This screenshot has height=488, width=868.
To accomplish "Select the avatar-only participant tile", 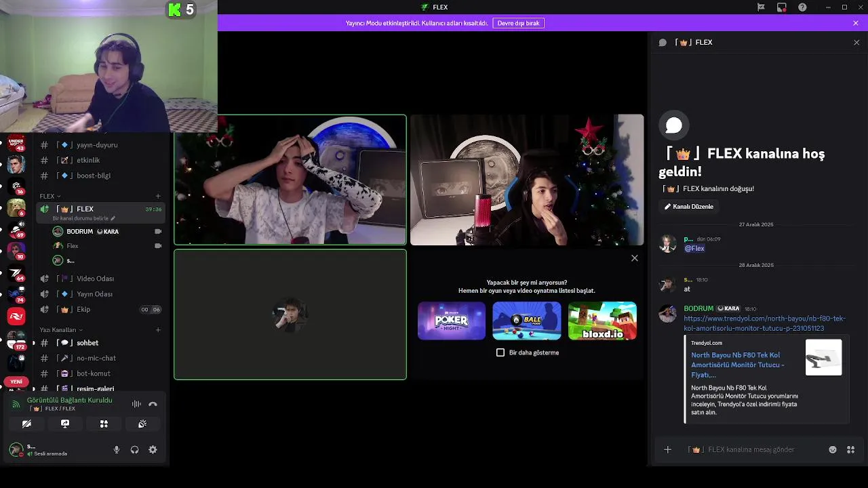I will click(x=290, y=314).
